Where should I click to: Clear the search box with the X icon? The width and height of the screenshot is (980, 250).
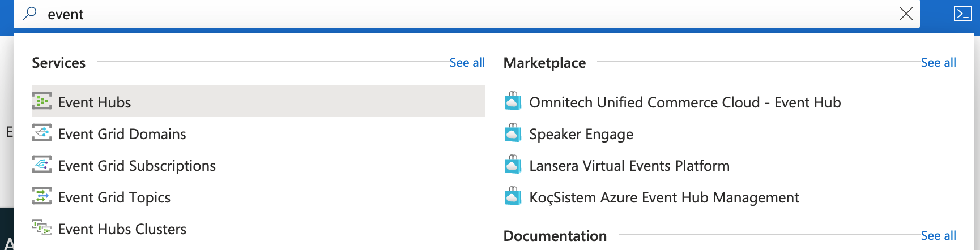906,14
